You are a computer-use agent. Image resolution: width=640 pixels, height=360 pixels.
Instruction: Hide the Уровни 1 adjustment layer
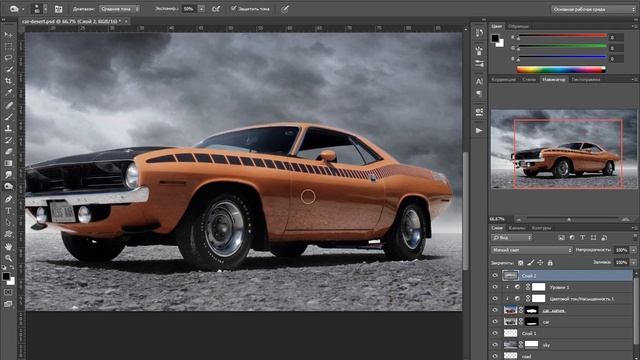[495, 287]
